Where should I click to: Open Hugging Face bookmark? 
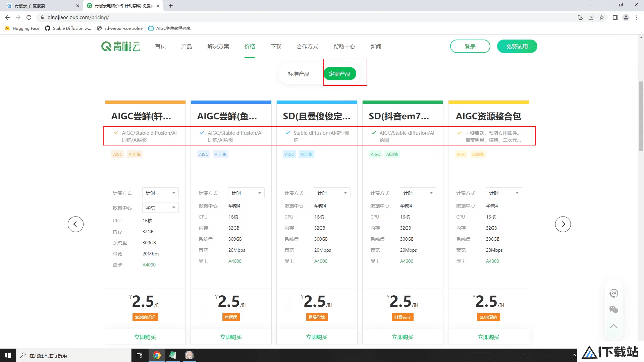point(22,28)
